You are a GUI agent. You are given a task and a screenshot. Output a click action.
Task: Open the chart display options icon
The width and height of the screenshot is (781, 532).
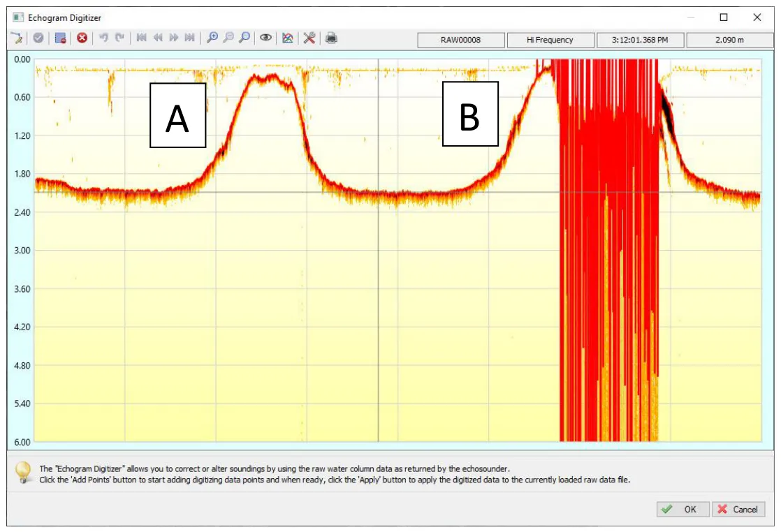click(x=287, y=38)
